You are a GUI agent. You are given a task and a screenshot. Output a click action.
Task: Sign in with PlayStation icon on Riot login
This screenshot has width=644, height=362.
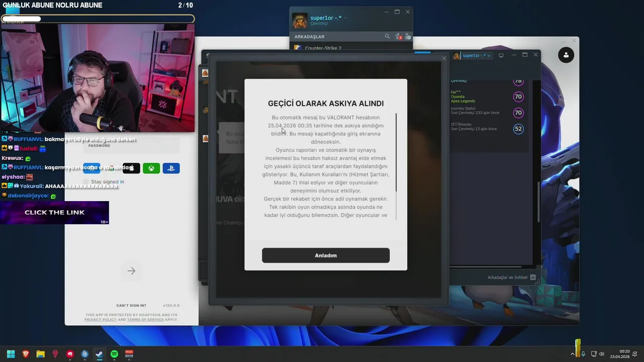tap(171, 168)
